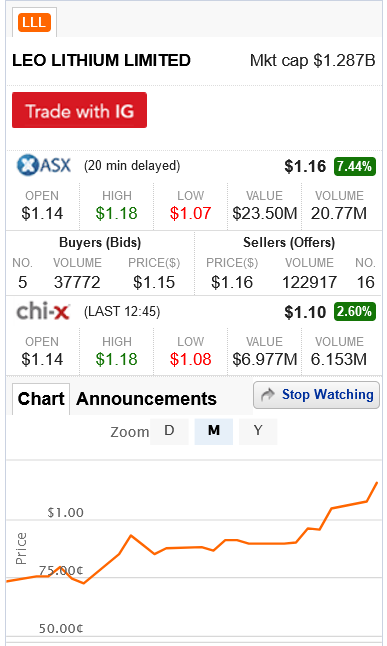Open the Announcements tab

click(146, 399)
